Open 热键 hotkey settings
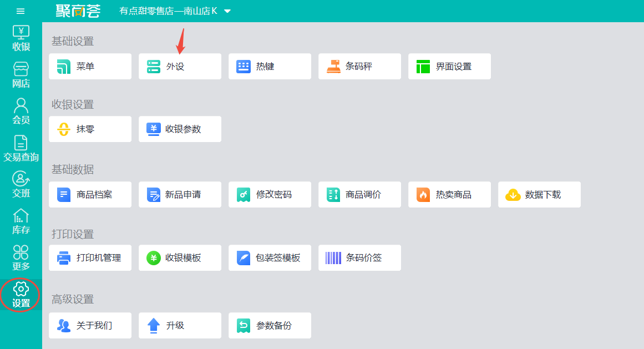The image size is (644, 349). (270, 67)
